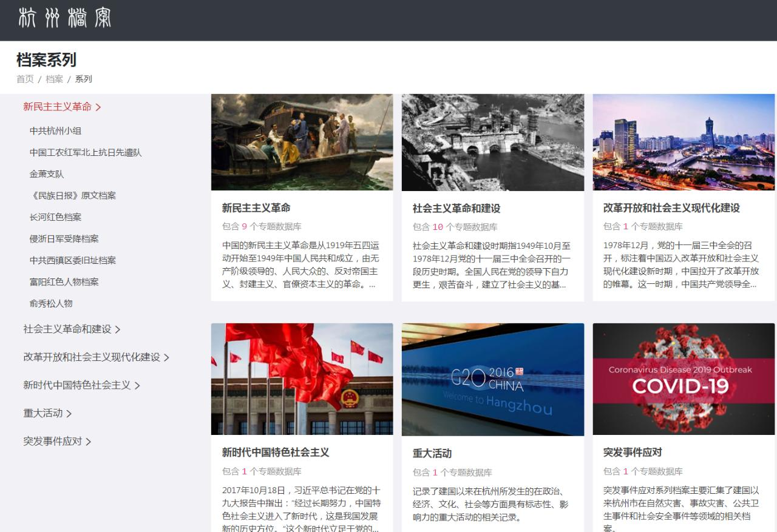777x532 pixels.
Task: Select 金萧支队 in the sidebar
Action: (47, 174)
